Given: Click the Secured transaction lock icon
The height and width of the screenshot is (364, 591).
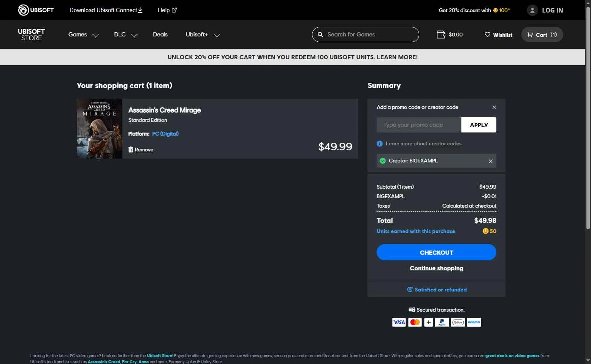Looking at the screenshot, I should pos(412,309).
